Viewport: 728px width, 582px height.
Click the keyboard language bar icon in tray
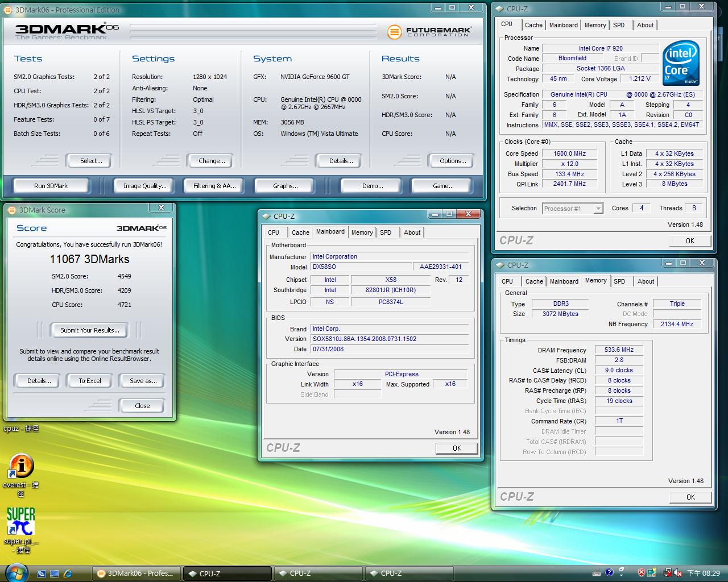click(598, 573)
